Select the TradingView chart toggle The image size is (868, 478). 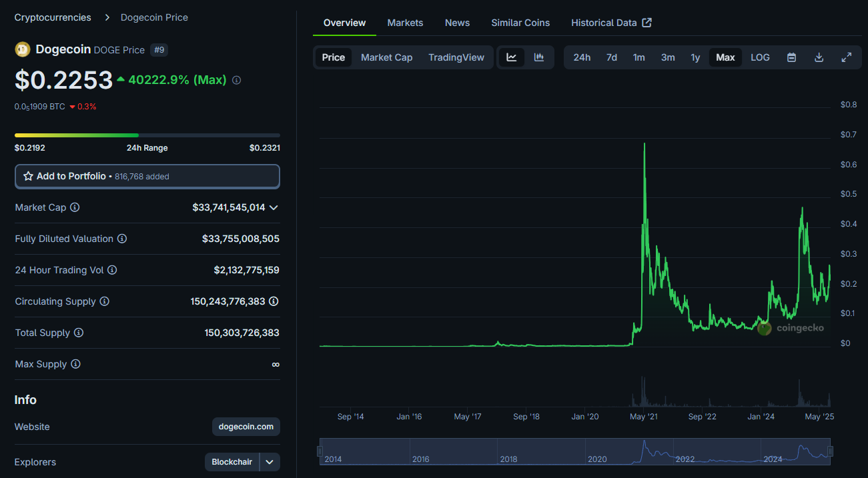click(456, 57)
